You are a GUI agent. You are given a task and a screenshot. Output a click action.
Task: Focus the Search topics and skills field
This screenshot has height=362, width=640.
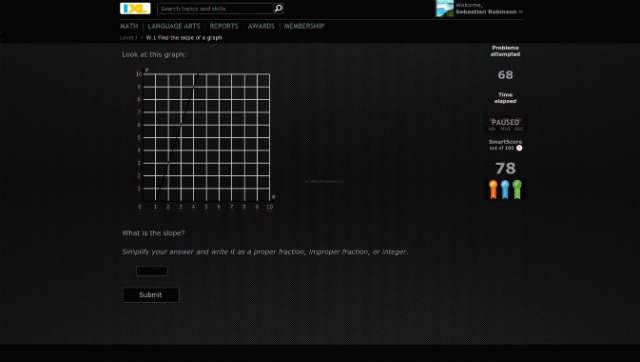(215, 9)
